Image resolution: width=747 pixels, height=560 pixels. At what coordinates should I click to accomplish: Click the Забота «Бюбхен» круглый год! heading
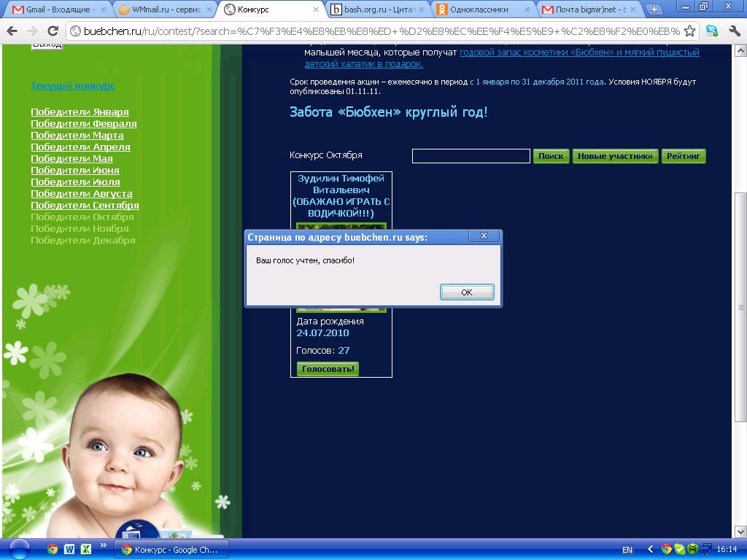point(389,112)
